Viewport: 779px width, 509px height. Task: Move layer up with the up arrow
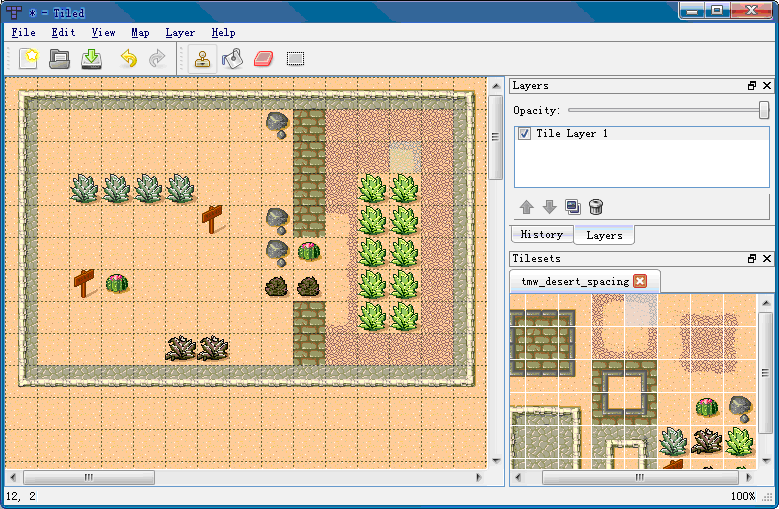pos(527,207)
